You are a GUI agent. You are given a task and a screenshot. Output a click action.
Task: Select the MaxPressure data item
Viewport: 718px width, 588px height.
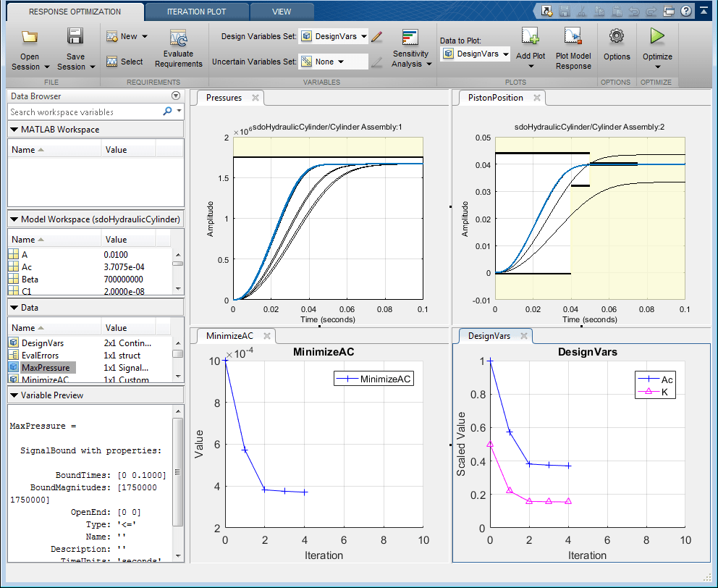point(45,368)
